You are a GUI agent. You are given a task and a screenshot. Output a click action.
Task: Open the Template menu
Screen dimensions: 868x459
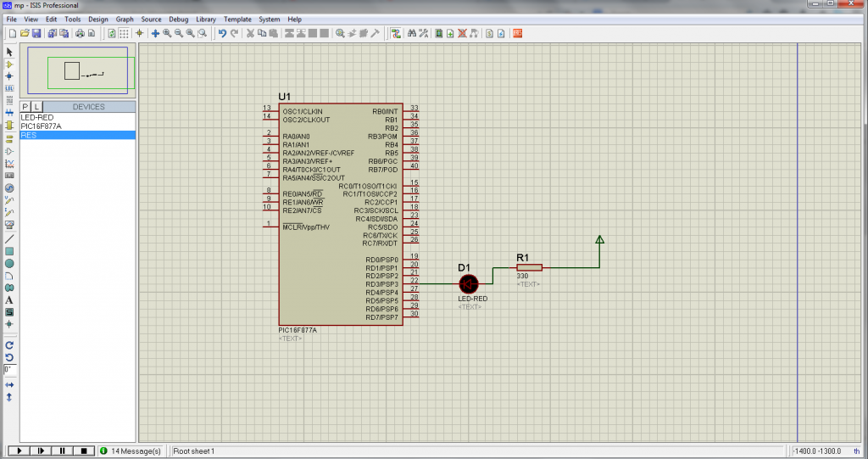pos(237,19)
